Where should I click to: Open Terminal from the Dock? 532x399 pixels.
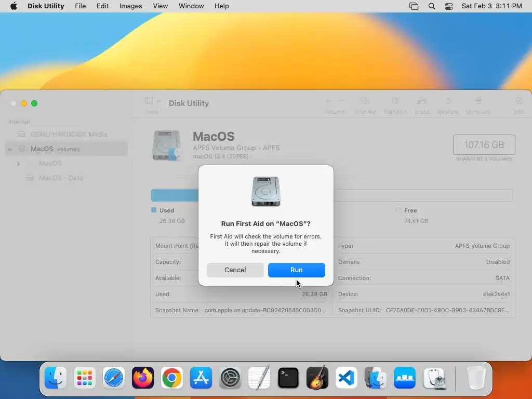288,378
